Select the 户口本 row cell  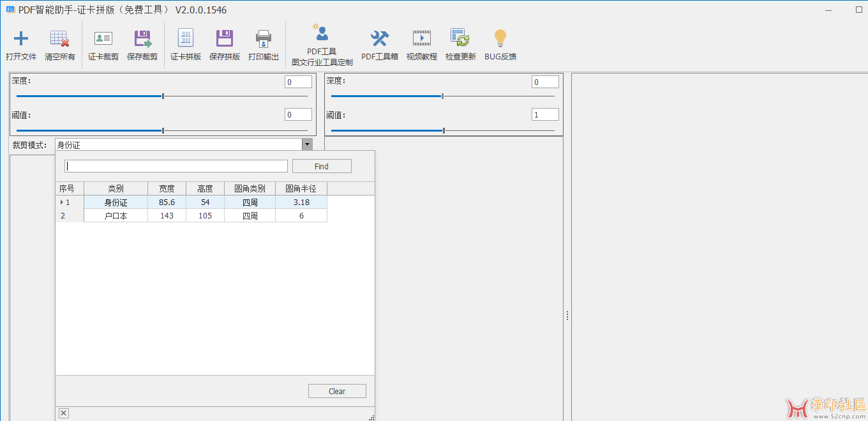pos(116,215)
